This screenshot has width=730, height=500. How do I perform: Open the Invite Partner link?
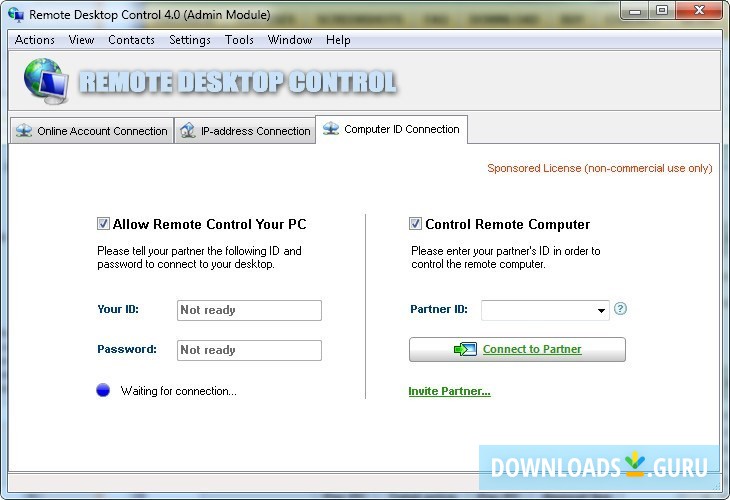pyautogui.click(x=449, y=391)
